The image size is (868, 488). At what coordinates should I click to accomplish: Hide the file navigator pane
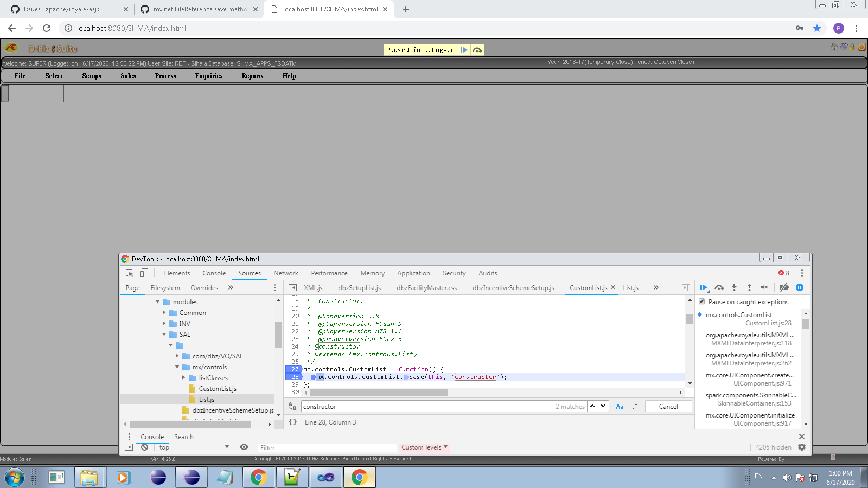[292, 288]
